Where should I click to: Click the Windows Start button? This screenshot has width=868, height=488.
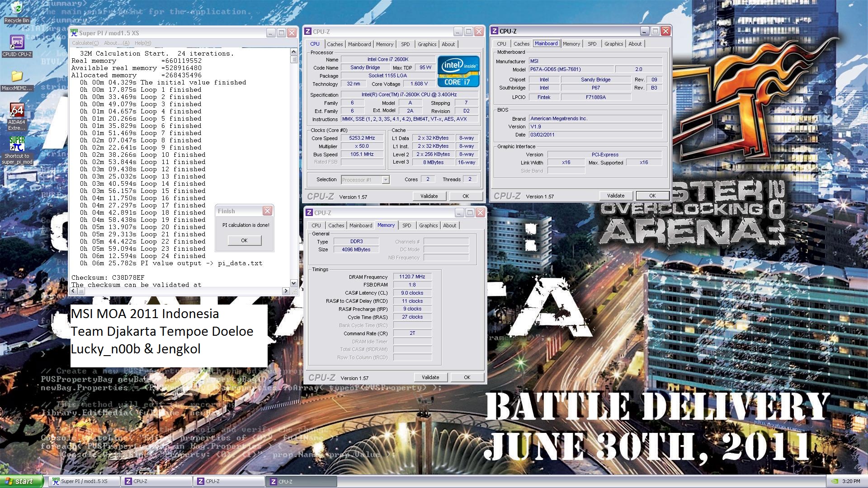tap(22, 481)
